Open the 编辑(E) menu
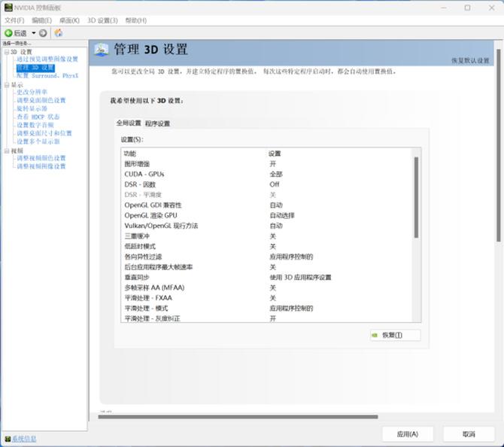This screenshot has height=447, width=504. 42,20
